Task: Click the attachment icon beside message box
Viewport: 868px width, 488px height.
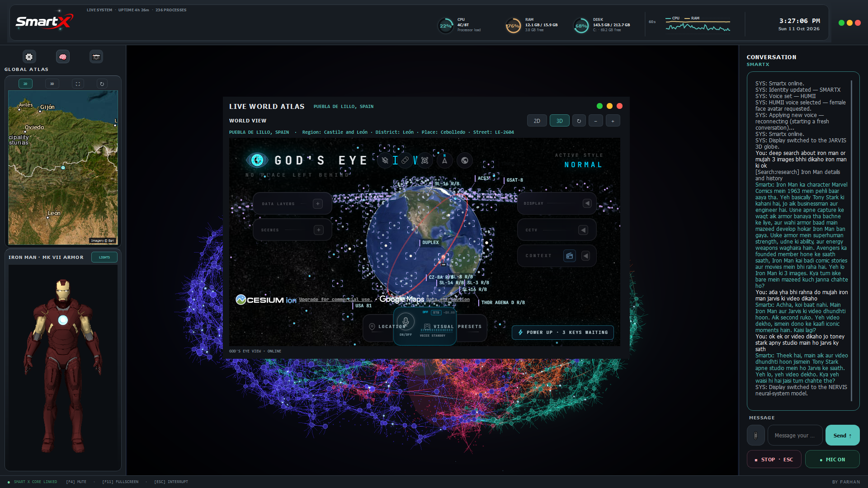Action: pos(755,435)
